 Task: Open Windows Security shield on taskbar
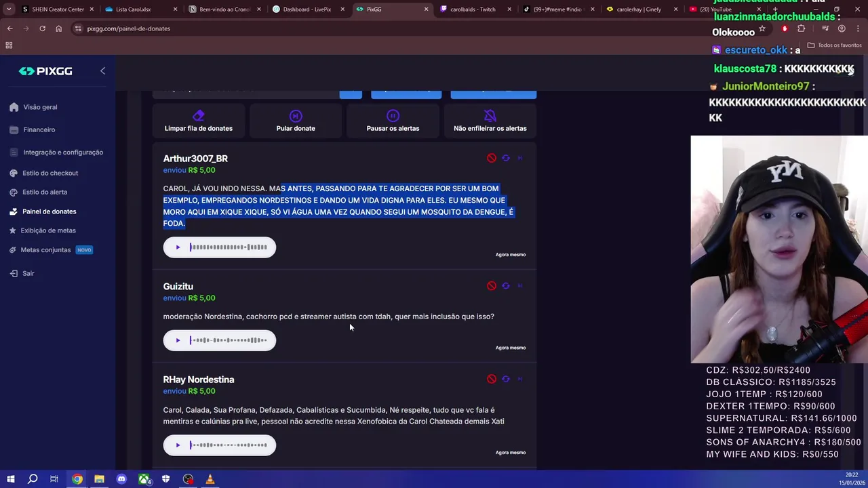pos(166,479)
